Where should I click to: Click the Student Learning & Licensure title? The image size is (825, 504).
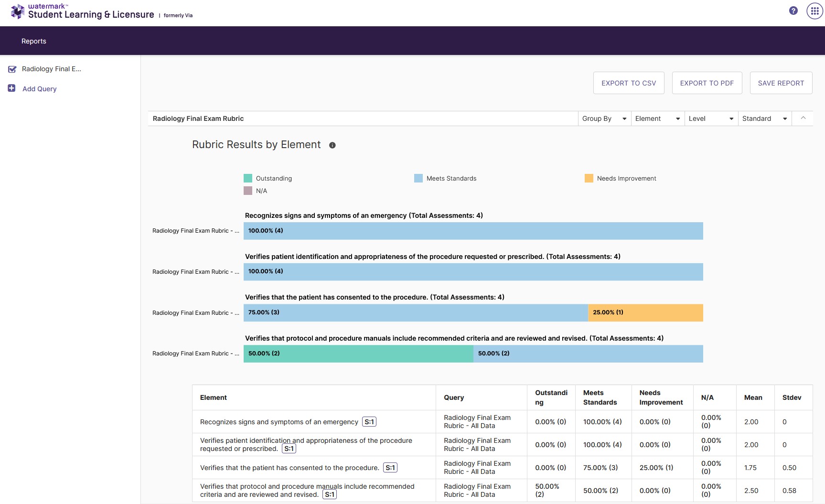[x=91, y=14]
